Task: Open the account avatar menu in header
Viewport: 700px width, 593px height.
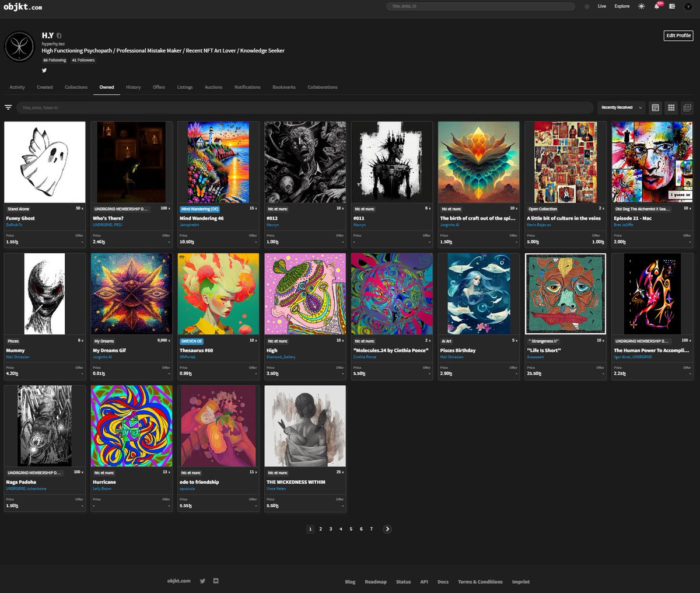Action: pyautogui.click(x=688, y=6)
